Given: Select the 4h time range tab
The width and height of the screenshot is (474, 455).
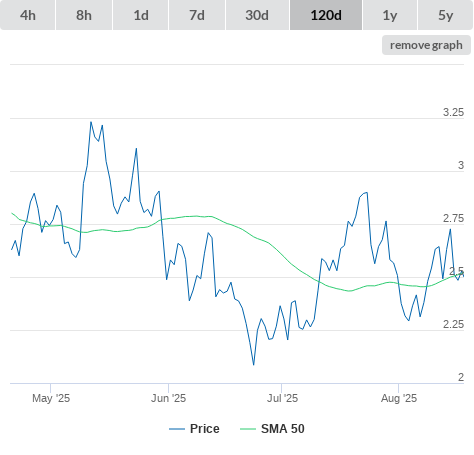Looking at the screenshot, I should (28, 15).
